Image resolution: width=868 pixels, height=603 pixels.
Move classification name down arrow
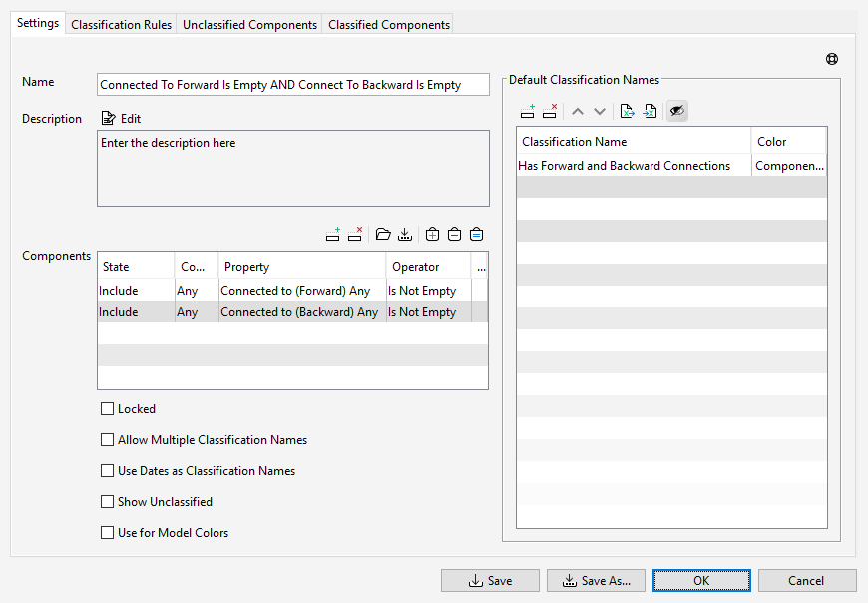tap(600, 111)
